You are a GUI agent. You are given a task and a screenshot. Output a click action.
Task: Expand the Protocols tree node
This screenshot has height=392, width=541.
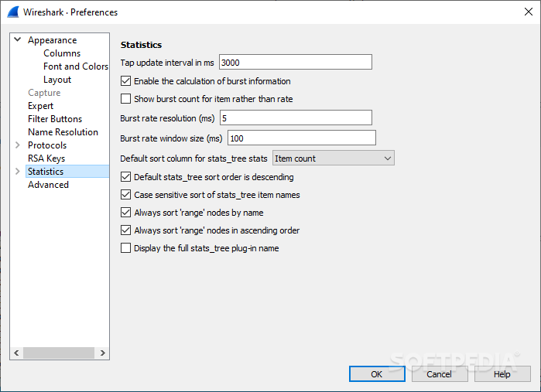point(18,145)
